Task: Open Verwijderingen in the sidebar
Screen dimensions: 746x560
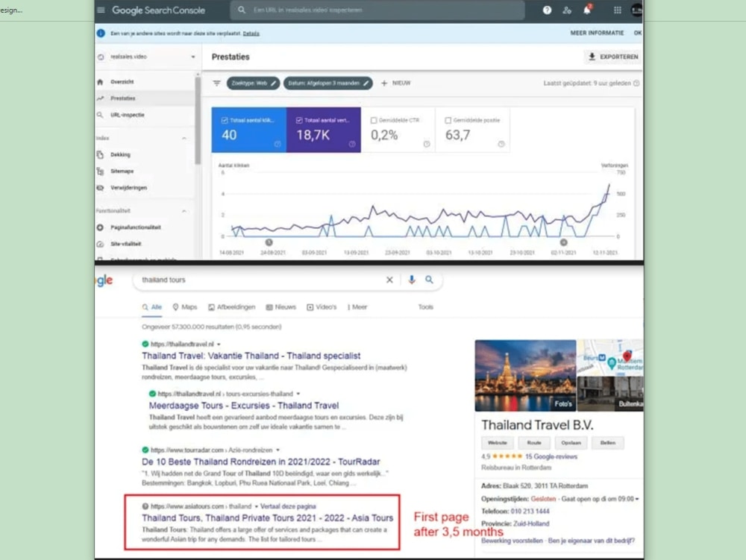Action: [128, 188]
